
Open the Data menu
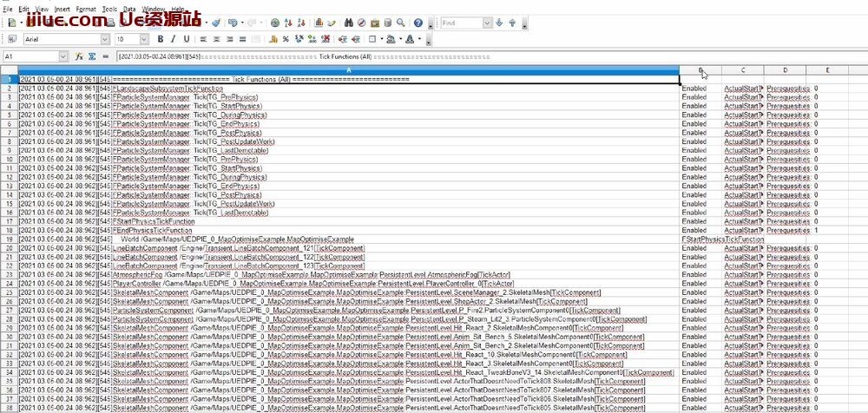128,8
